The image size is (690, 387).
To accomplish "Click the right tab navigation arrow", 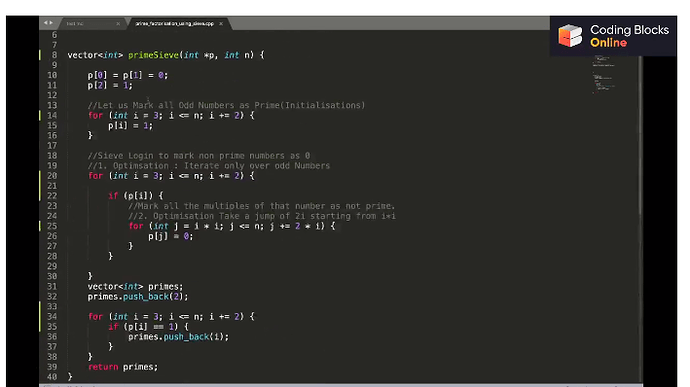I will [51, 22].
